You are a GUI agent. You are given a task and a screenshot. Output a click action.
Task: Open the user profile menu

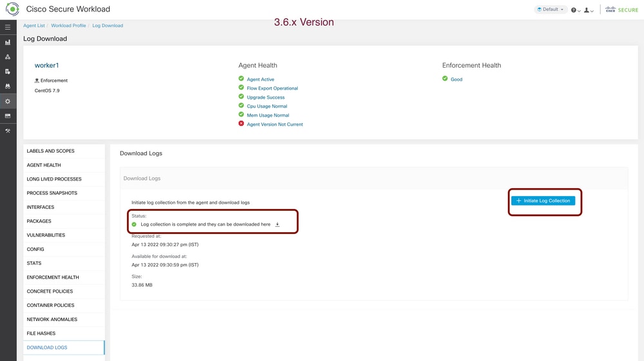(589, 10)
